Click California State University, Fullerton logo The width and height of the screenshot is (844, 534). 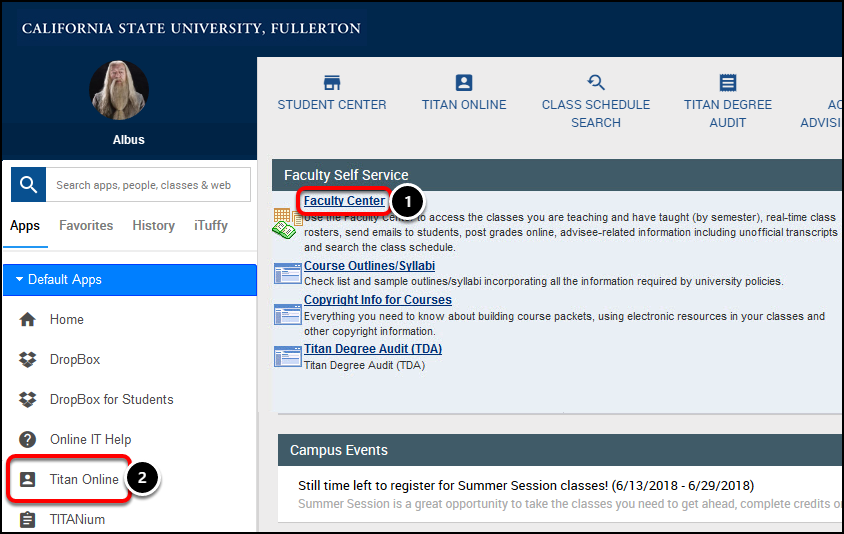coord(191,28)
